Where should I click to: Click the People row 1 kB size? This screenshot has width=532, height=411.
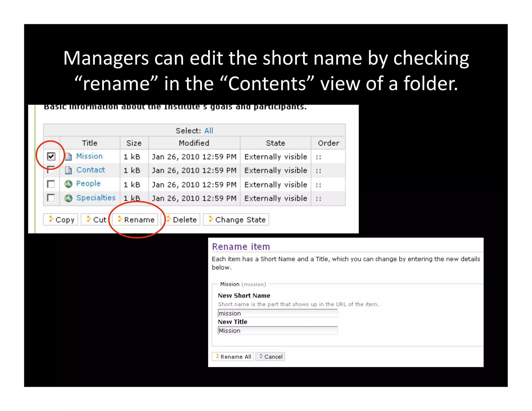pyautogui.click(x=132, y=184)
